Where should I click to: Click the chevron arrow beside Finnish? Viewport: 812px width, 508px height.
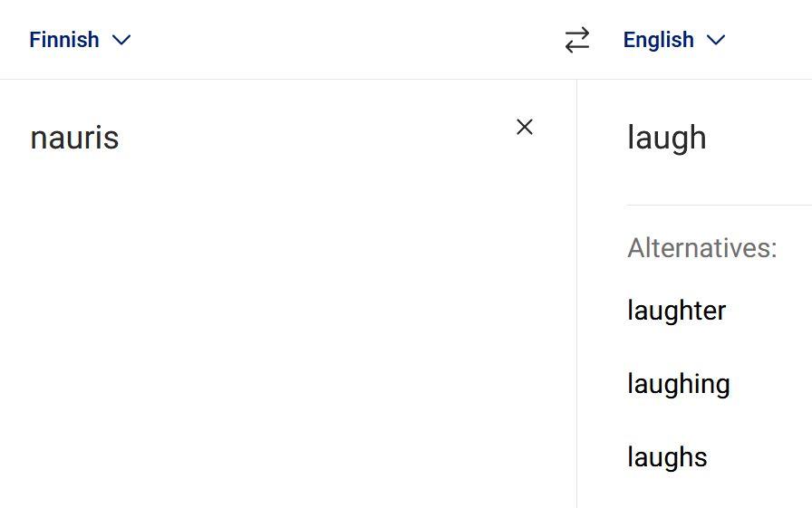click(x=121, y=40)
